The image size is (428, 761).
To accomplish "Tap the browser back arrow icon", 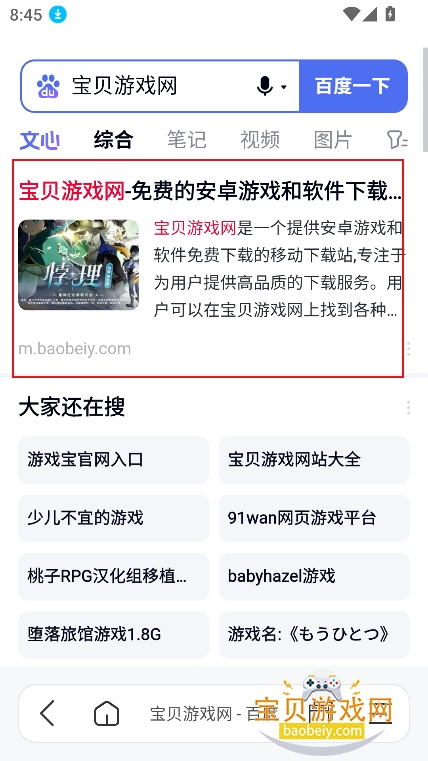I will (x=47, y=713).
